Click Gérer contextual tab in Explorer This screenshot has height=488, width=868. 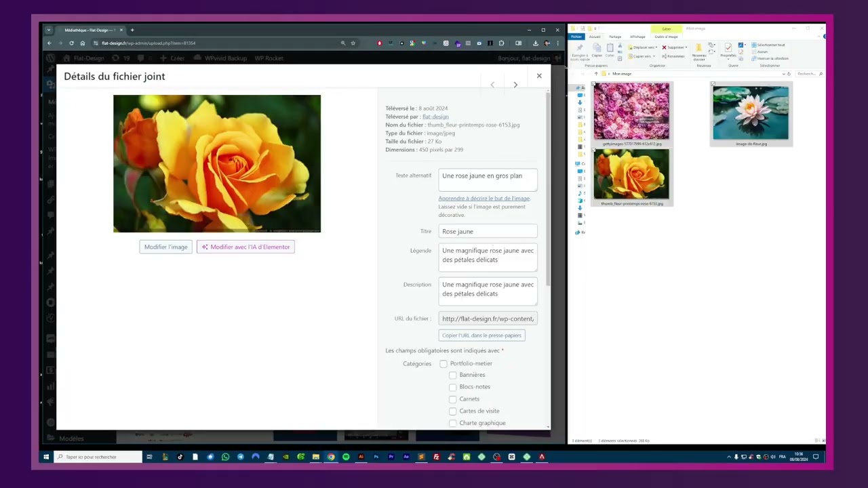pyautogui.click(x=667, y=28)
